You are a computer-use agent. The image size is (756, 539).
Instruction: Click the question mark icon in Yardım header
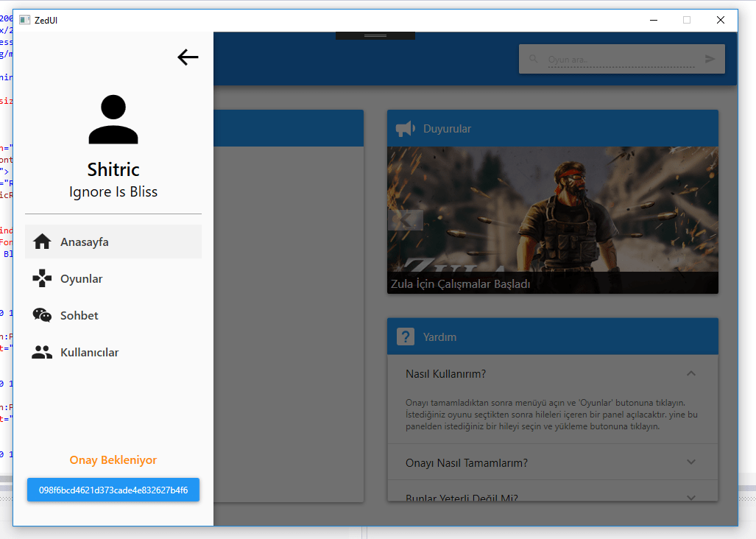pos(406,337)
